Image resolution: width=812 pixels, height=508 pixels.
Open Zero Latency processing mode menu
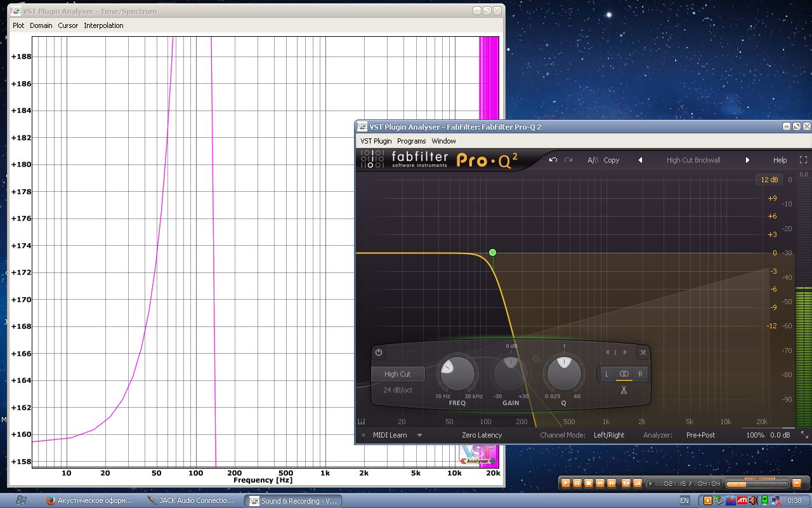point(481,435)
